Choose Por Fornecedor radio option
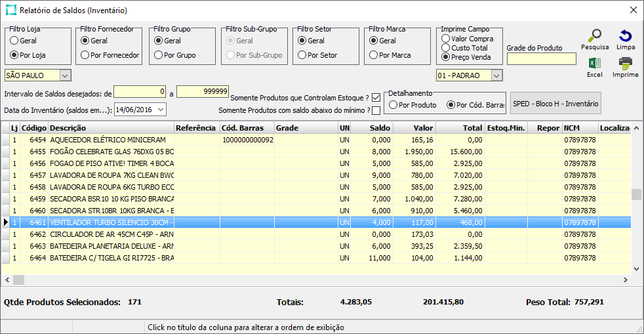Viewport: 644px width, 334px height. [85, 55]
